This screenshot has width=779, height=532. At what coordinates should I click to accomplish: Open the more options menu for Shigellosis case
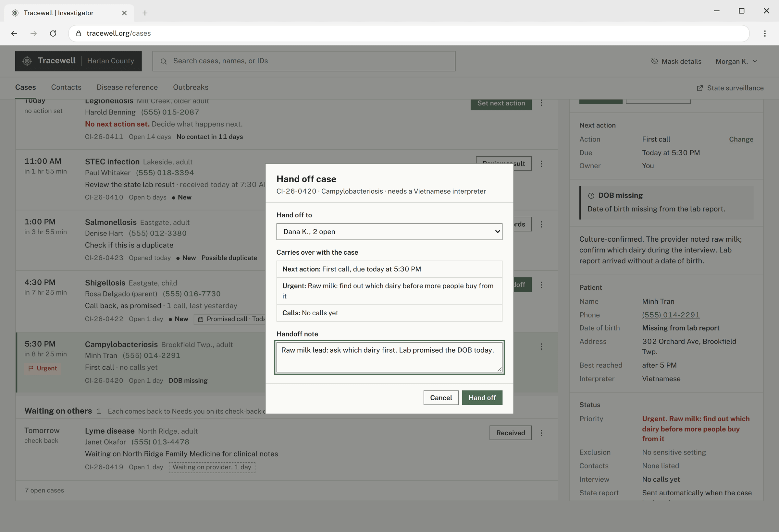click(x=541, y=285)
